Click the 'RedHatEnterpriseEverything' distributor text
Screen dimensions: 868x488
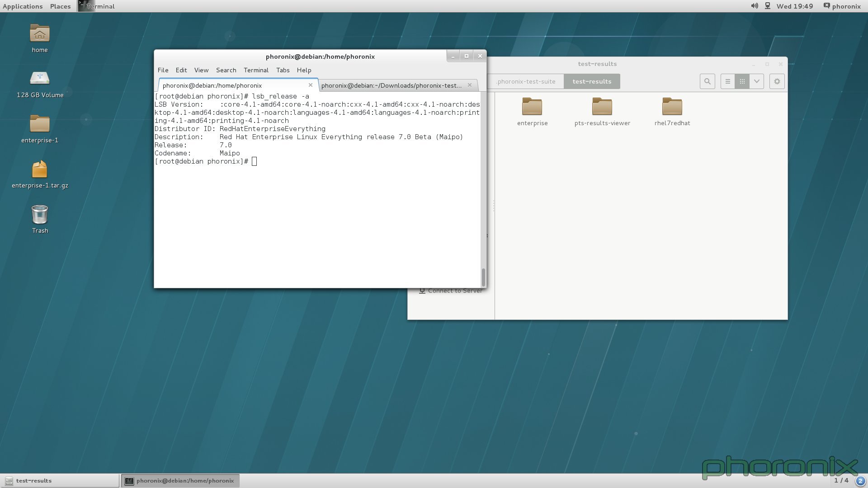point(273,129)
